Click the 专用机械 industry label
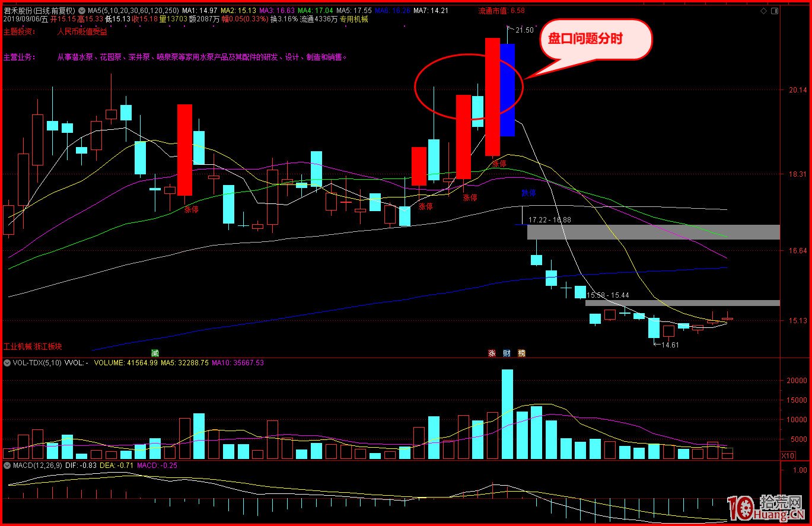812x526 pixels. (354, 19)
